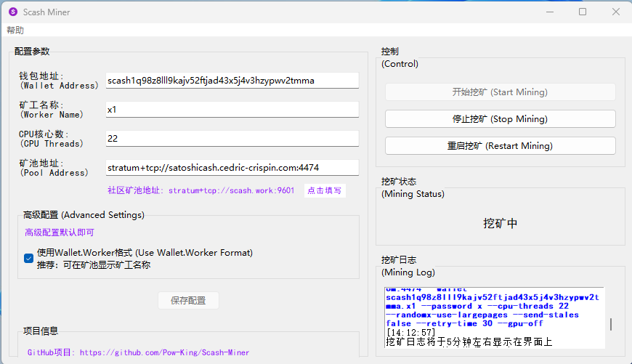This screenshot has height=364, width=632.
Task: Click the 挖矿日志将于5分钟左右显示在界面上 log line
Action: [x=469, y=342]
